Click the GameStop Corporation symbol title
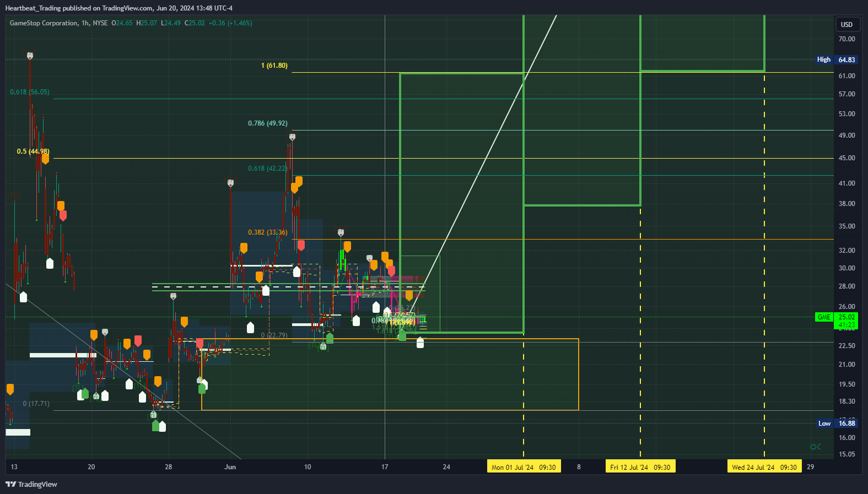This screenshot has height=494, width=868. tap(44, 23)
